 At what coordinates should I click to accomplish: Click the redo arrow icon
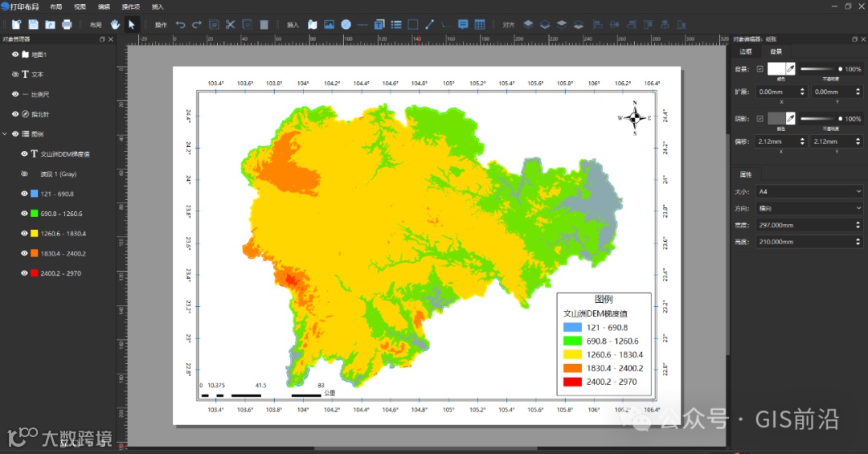[197, 24]
